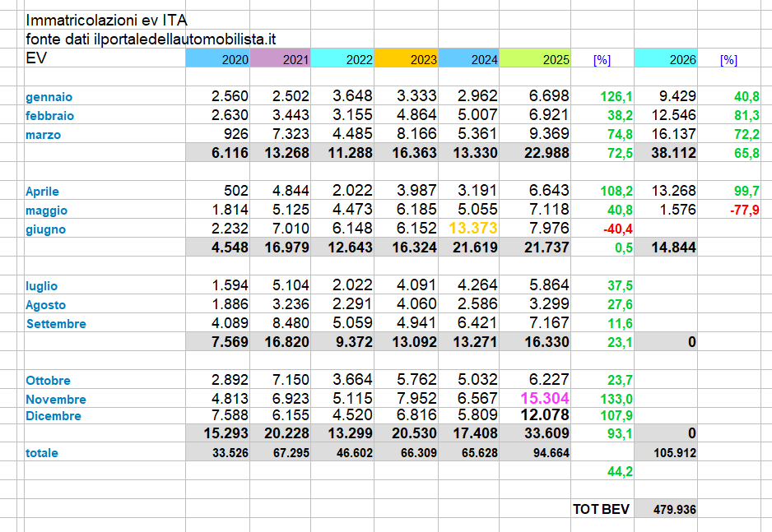Viewport: 772px width, 532px height.
Task: Click the bold Dicembre 2025 value 12.078
Action: pyautogui.click(x=545, y=414)
